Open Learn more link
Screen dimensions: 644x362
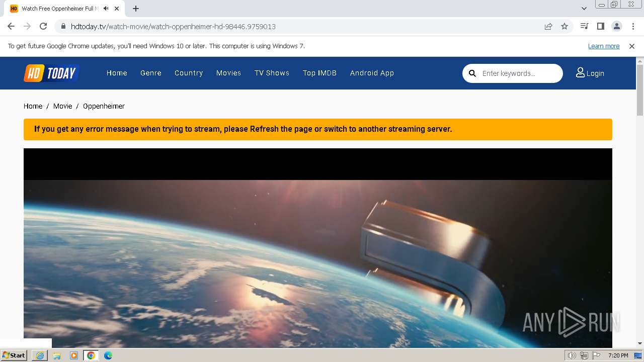tap(604, 46)
